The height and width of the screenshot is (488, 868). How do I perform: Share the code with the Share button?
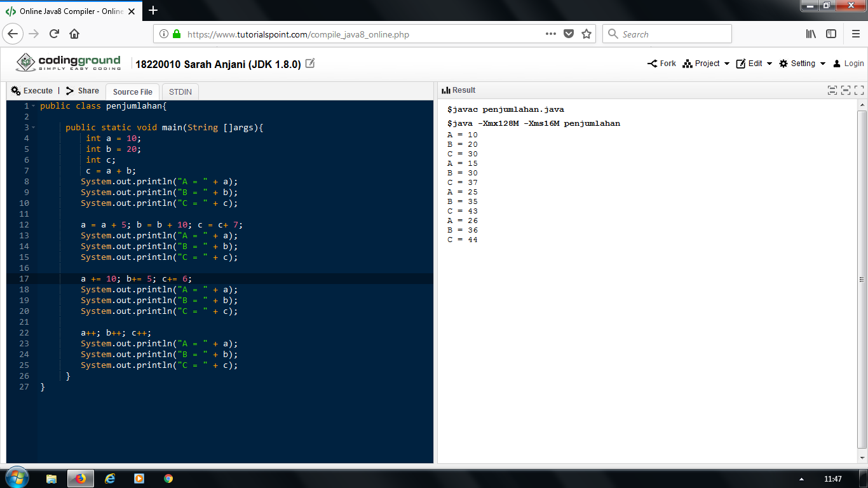coord(83,91)
